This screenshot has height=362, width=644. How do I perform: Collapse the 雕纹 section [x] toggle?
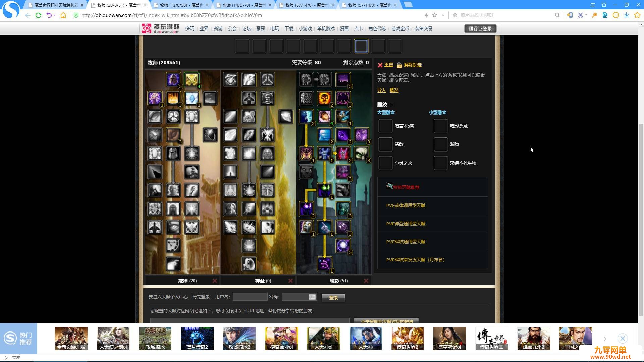(392, 105)
